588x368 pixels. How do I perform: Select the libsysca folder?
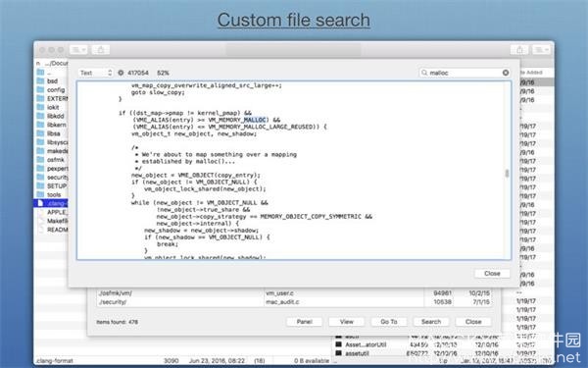(x=51, y=142)
